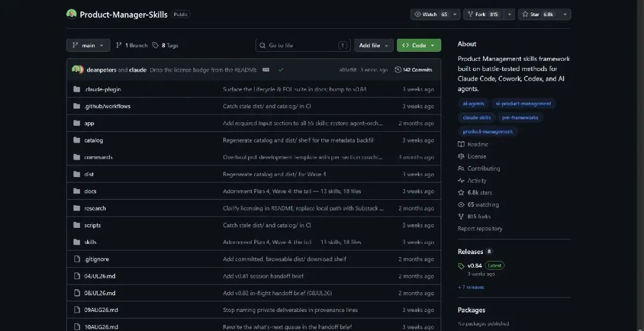Screen dimensions: 644x331
Task: Open the .claude-plugin folder
Action: point(103,89)
